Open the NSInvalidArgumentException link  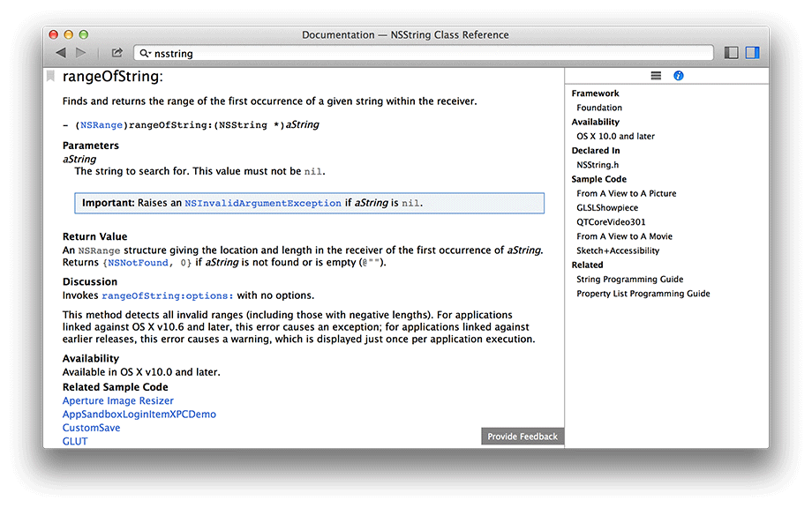263,204
